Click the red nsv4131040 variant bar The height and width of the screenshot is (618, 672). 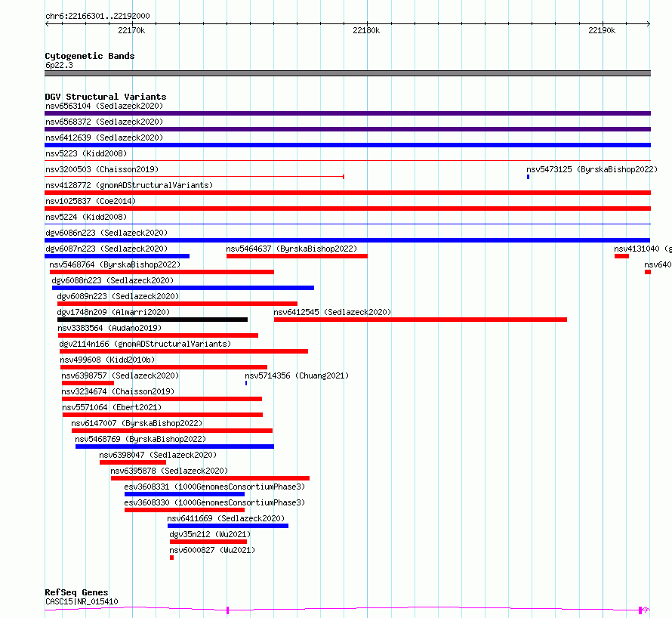621,256
